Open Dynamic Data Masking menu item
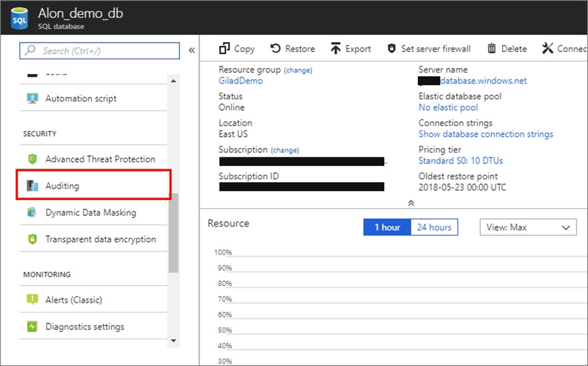The image size is (588, 366). point(93,212)
